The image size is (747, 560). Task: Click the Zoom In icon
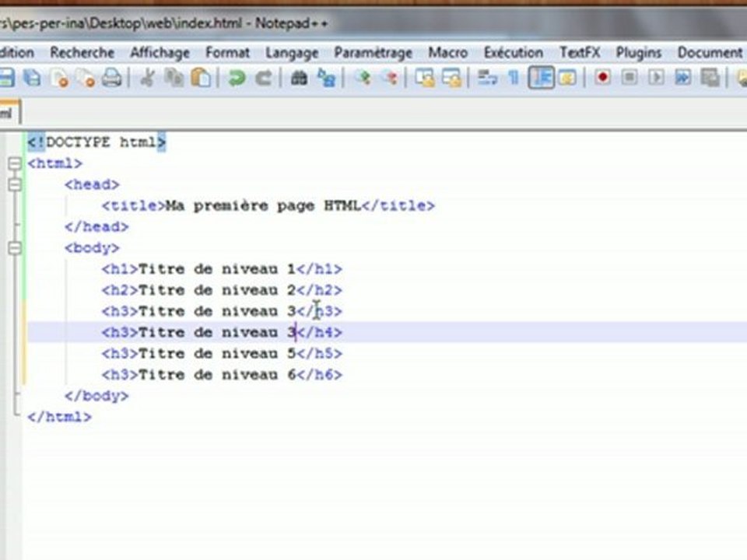[363, 78]
